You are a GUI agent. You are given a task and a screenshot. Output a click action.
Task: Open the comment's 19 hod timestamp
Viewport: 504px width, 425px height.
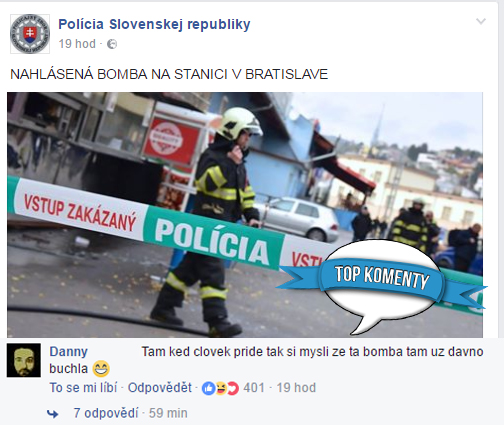[x=296, y=388]
